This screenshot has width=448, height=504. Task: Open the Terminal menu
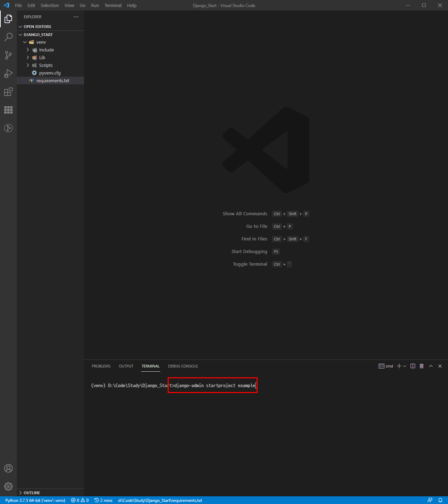pyautogui.click(x=113, y=5)
